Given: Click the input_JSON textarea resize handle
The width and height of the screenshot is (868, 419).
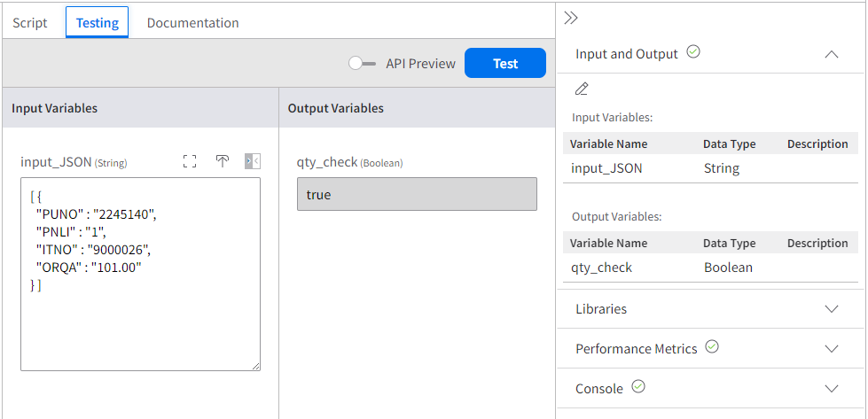Looking at the screenshot, I should click(255, 366).
